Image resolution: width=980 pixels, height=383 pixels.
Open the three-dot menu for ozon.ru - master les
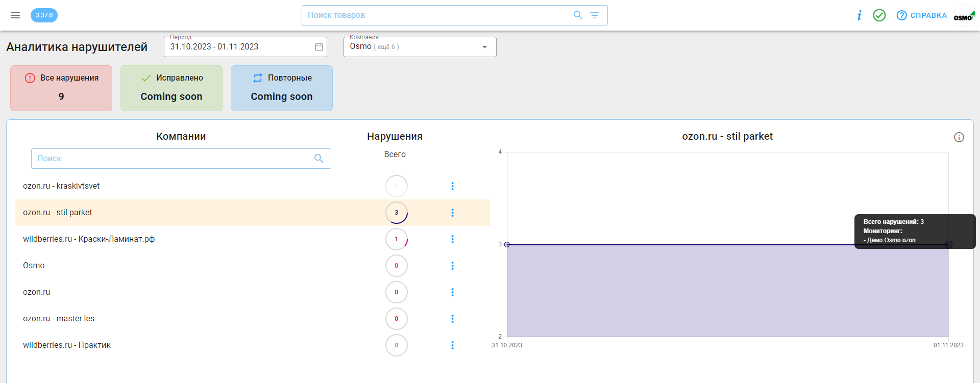(x=452, y=319)
